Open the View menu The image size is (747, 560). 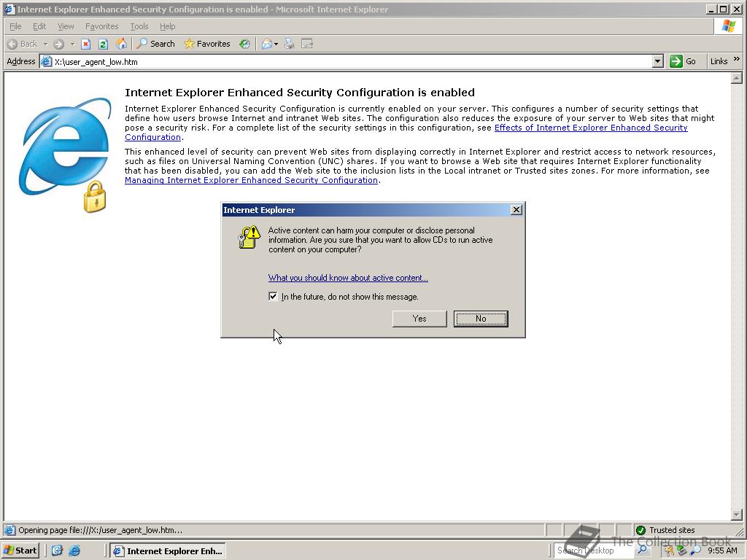66,26
